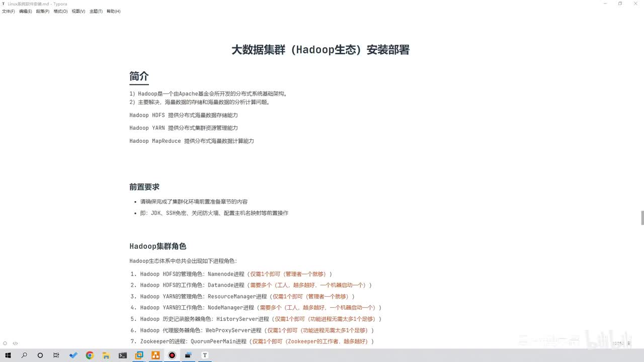Open the 编辑(E) menu
644x362 pixels.
[26, 11]
